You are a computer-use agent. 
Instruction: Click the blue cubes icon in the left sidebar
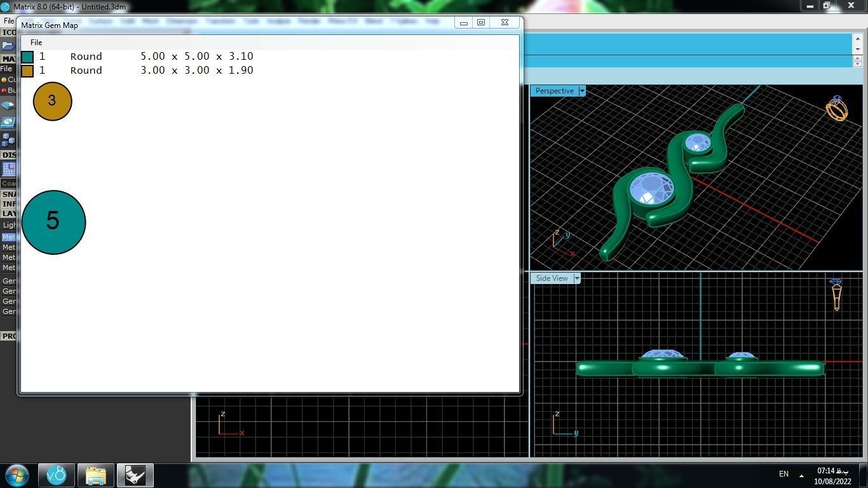pos(8,139)
